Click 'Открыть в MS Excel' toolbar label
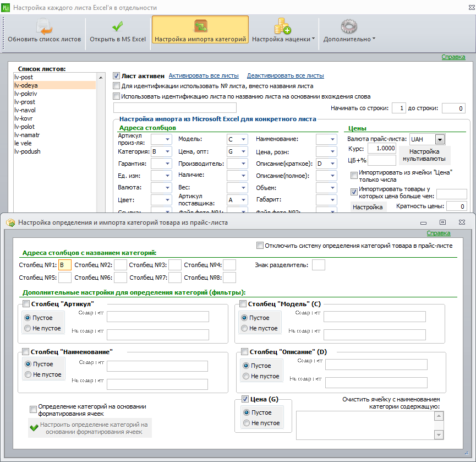 (118, 39)
